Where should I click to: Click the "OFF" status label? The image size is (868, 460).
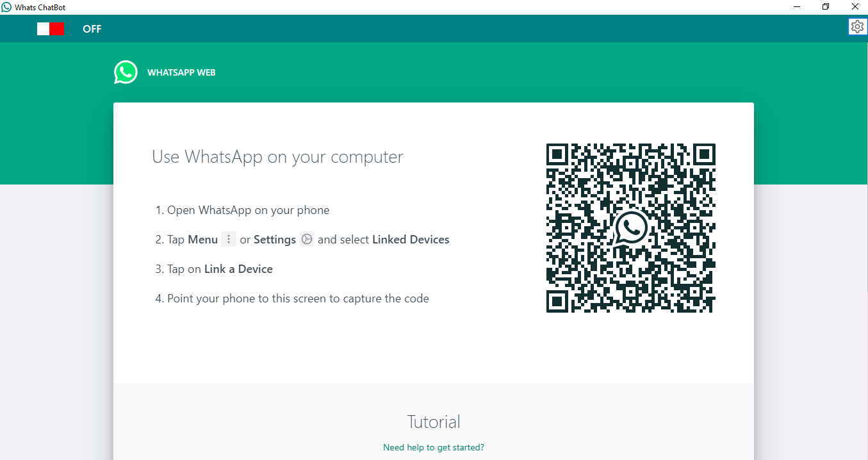[92, 29]
